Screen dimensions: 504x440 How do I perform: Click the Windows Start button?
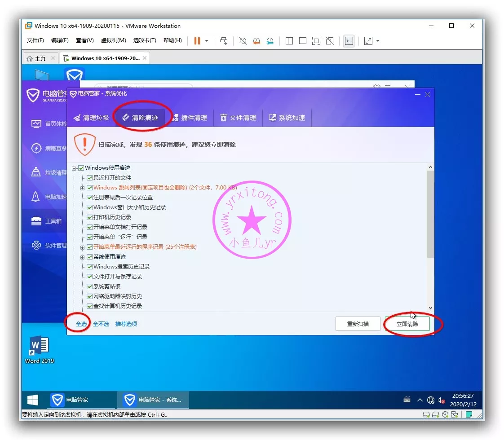(33, 400)
